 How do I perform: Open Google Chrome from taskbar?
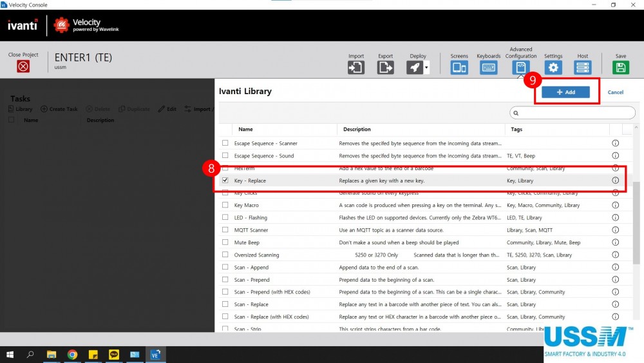click(x=72, y=355)
